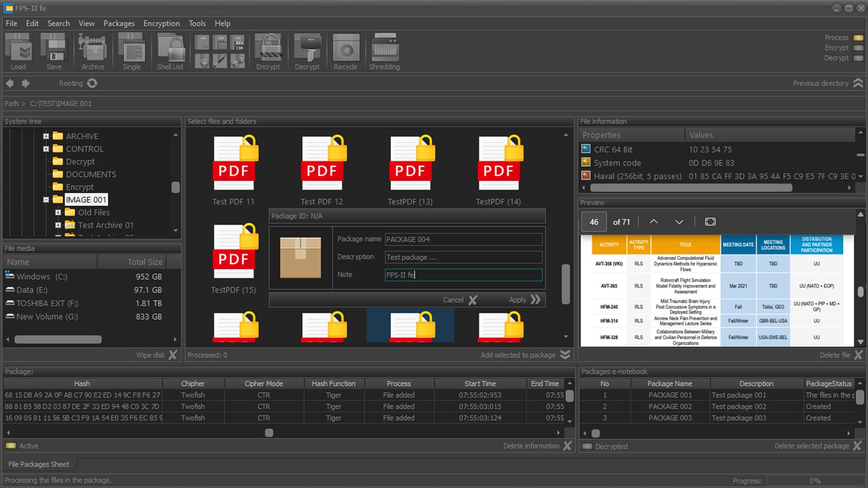This screenshot has height=488, width=868.
Task: Select the Decrypt key tool
Action: tap(306, 50)
